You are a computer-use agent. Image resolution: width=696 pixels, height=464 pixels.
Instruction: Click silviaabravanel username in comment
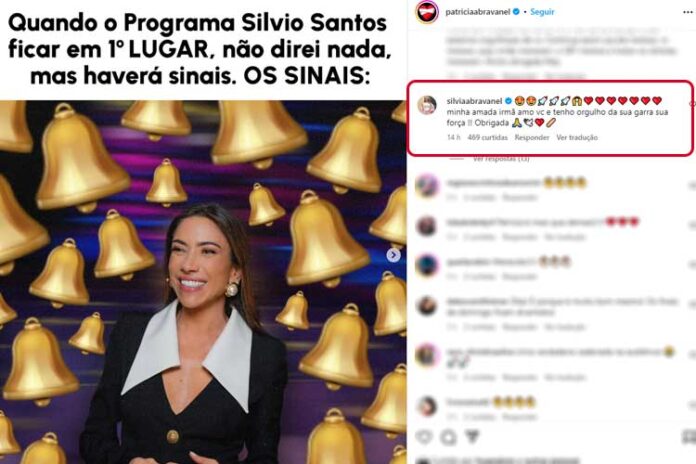tap(474, 101)
